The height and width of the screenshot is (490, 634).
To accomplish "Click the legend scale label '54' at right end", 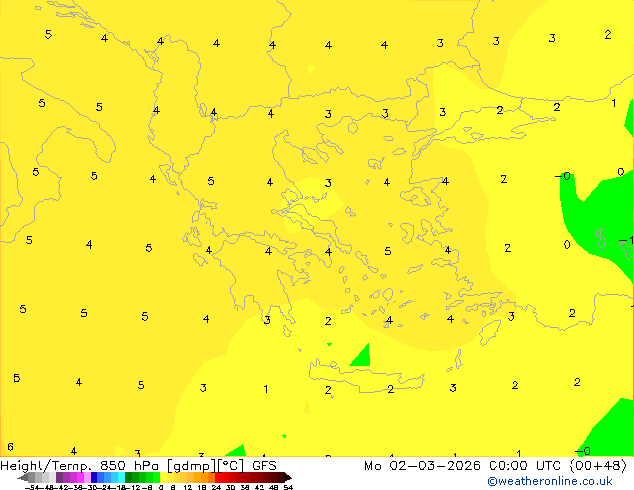I will pos(288,488).
